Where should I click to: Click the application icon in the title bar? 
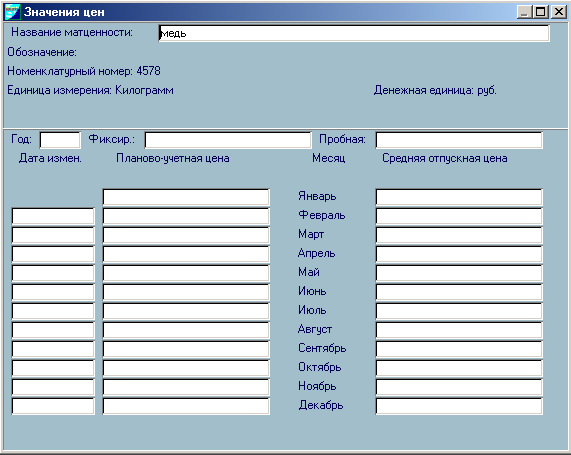coord(12,12)
